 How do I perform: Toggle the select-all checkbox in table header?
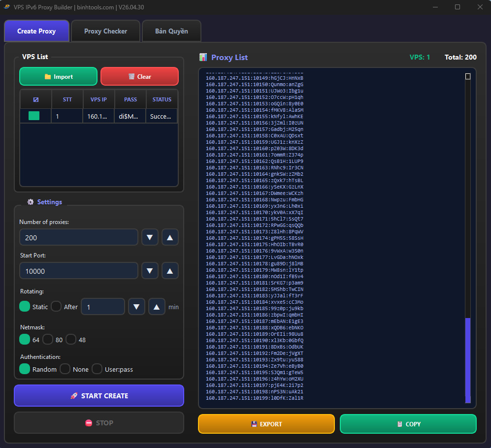pyautogui.click(x=35, y=99)
